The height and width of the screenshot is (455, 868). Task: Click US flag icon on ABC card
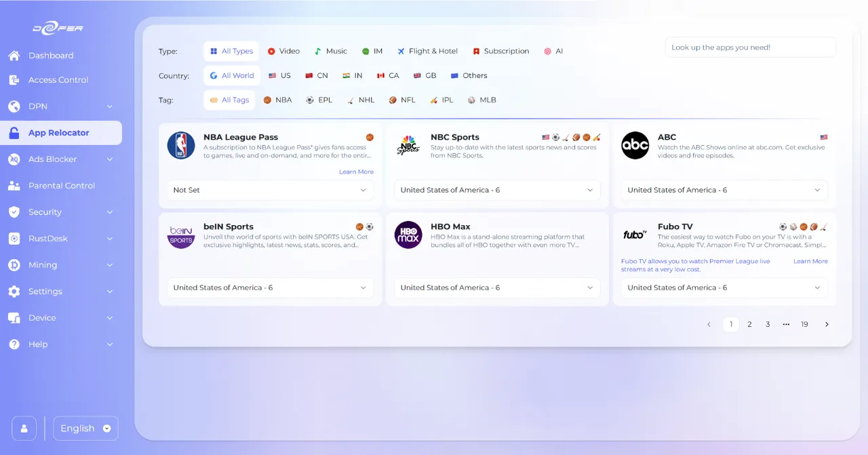point(824,137)
